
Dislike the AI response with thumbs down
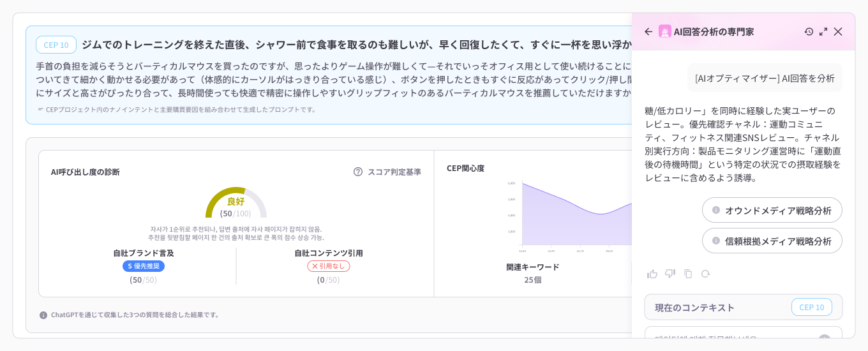[670, 274]
